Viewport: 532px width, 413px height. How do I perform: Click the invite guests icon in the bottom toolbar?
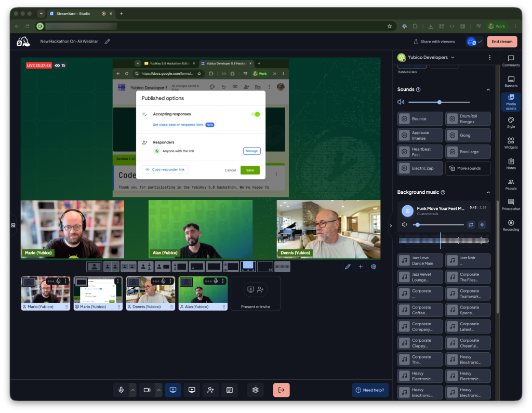(211, 390)
